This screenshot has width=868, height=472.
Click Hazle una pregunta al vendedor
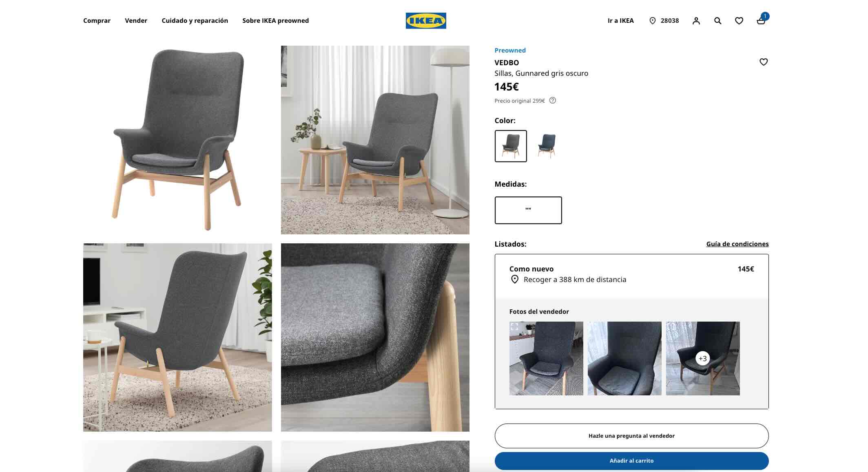tap(631, 436)
